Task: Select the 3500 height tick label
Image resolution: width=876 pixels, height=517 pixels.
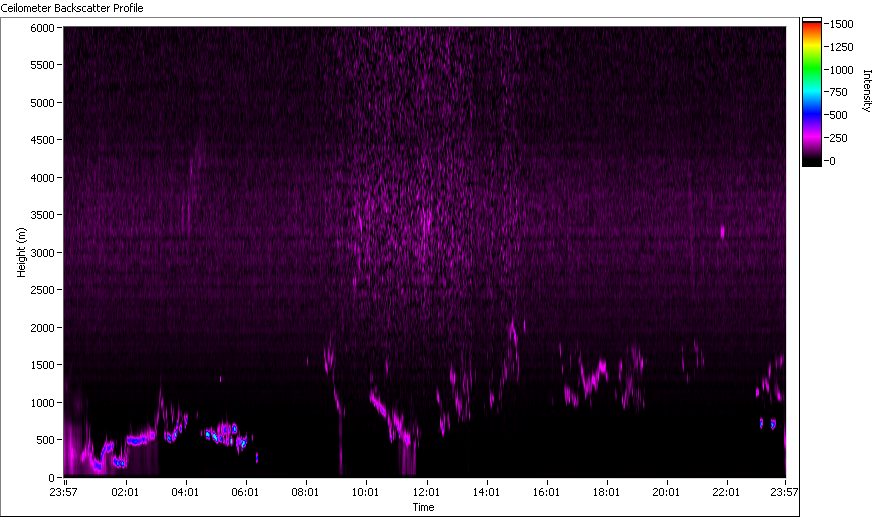Action: tap(42, 215)
